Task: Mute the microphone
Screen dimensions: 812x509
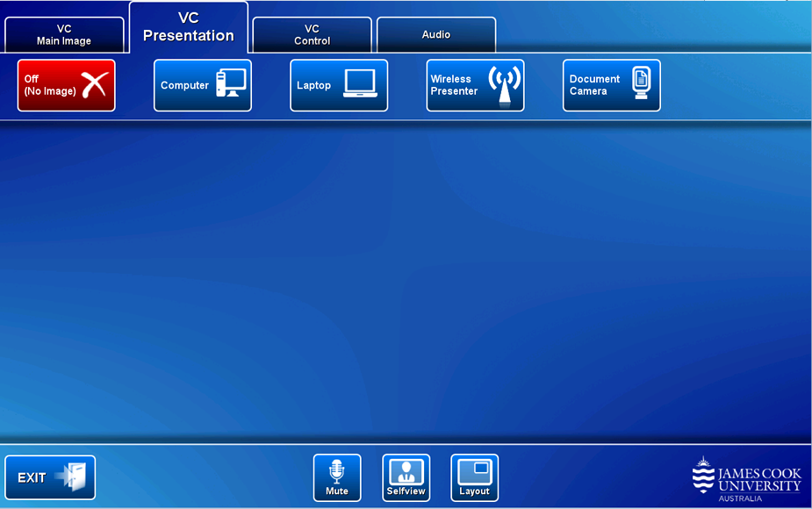Action: (337, 478)
